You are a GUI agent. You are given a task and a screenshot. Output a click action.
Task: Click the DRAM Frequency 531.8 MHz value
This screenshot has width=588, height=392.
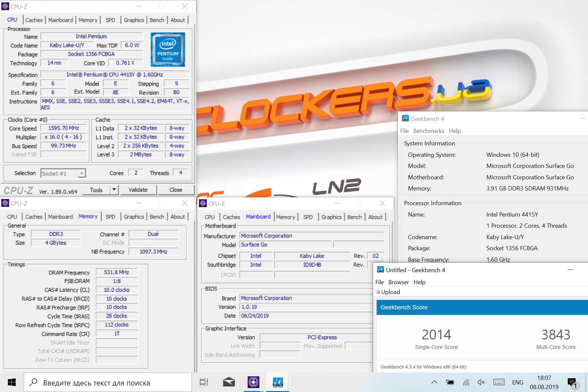click(117, 272)
